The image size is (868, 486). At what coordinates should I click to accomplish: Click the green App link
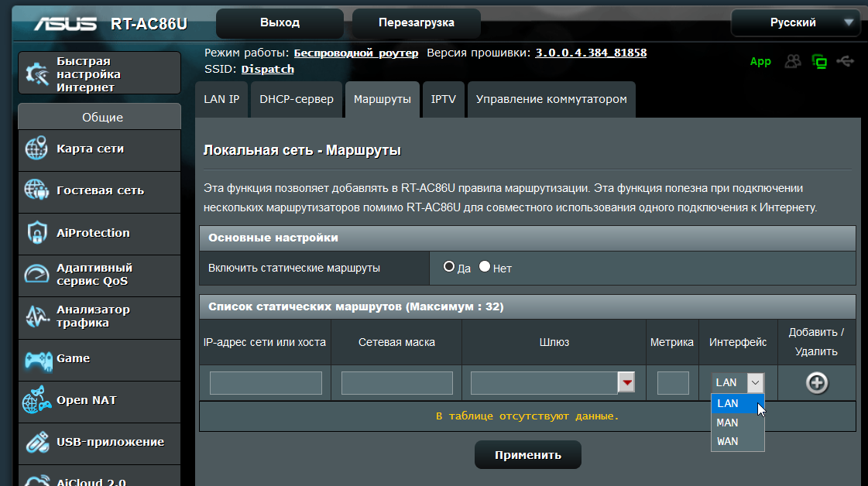(x=760, y=61)
